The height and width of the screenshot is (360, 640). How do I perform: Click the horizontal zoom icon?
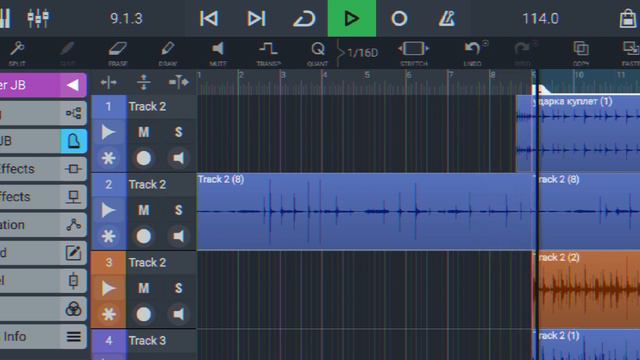coord(108,82)
